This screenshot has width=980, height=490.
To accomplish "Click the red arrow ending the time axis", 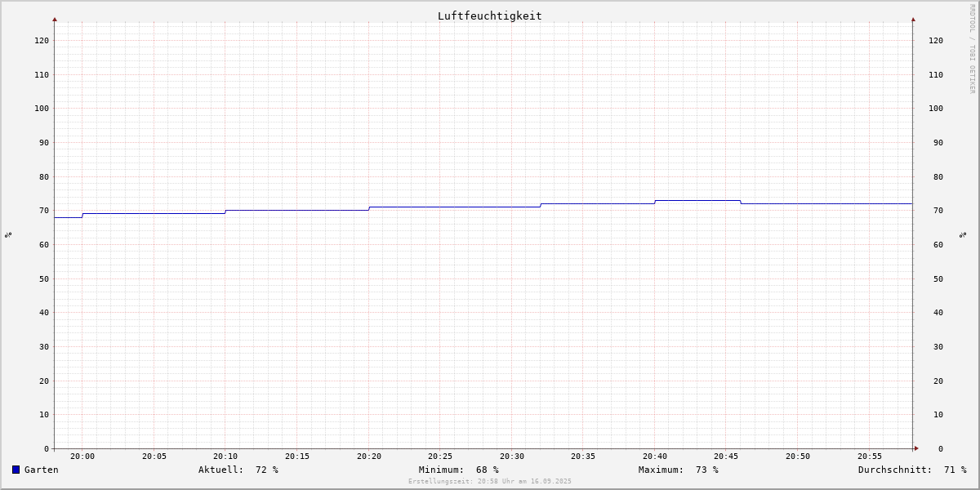I will (916, 448).
